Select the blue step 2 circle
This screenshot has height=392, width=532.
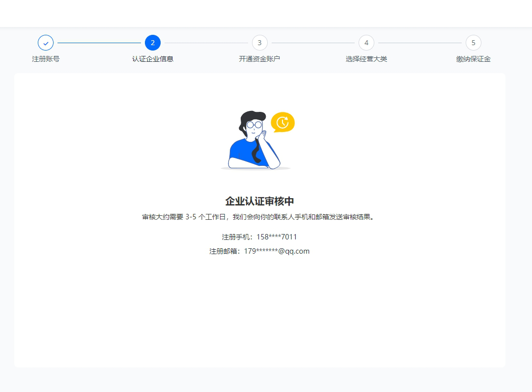point(153,43)
